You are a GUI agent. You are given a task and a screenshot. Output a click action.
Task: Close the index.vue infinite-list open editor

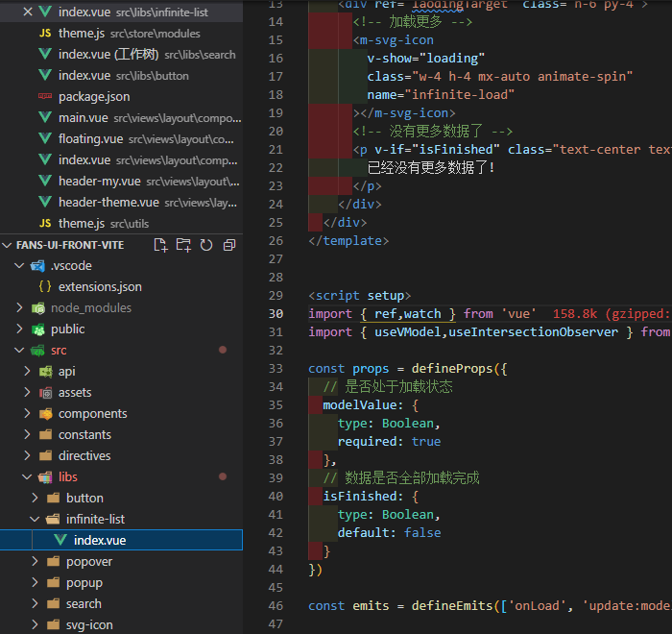click(x=27, y=12)
